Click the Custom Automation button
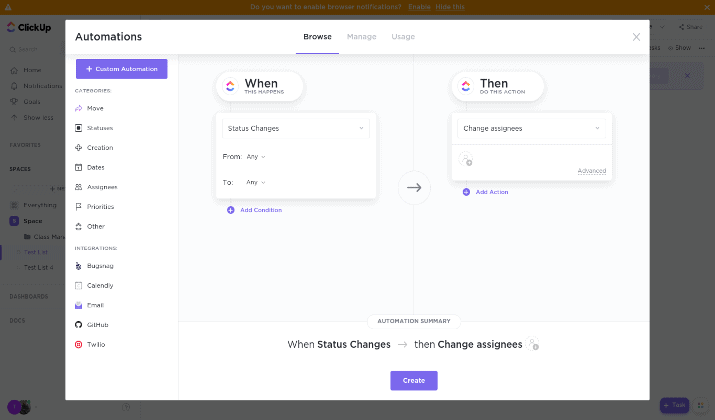Screen dimensions: 715x420 point(121,69)
